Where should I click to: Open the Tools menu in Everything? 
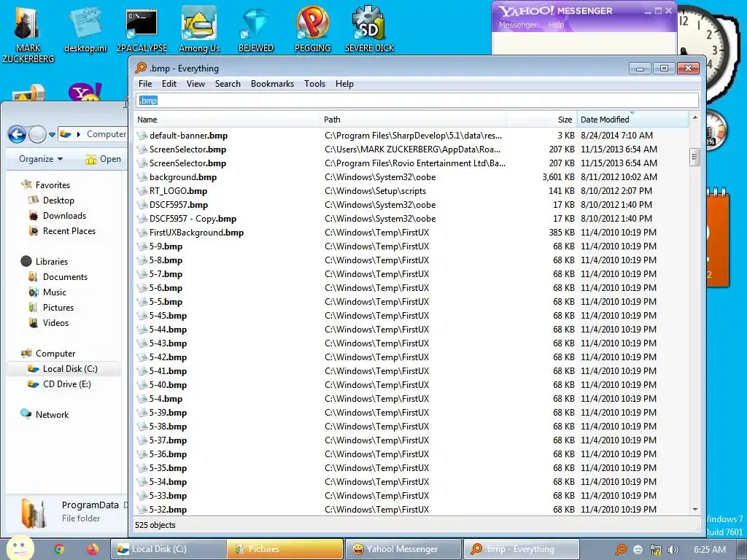(315, 84)
